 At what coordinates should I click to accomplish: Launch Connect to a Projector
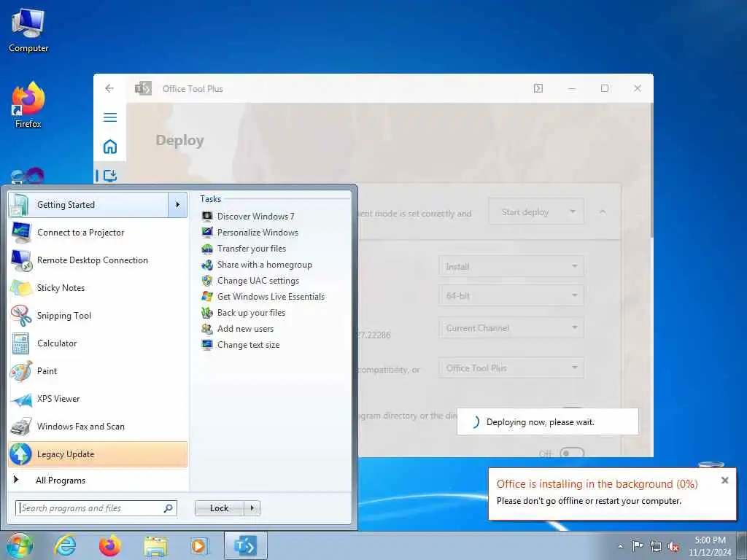click(98, 233)
